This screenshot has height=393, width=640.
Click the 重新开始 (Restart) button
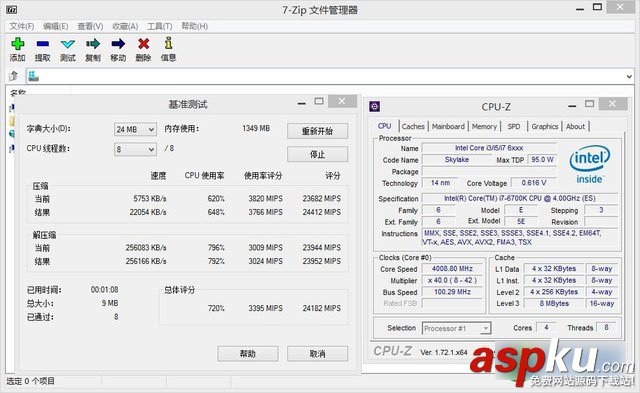click(317, 131)
